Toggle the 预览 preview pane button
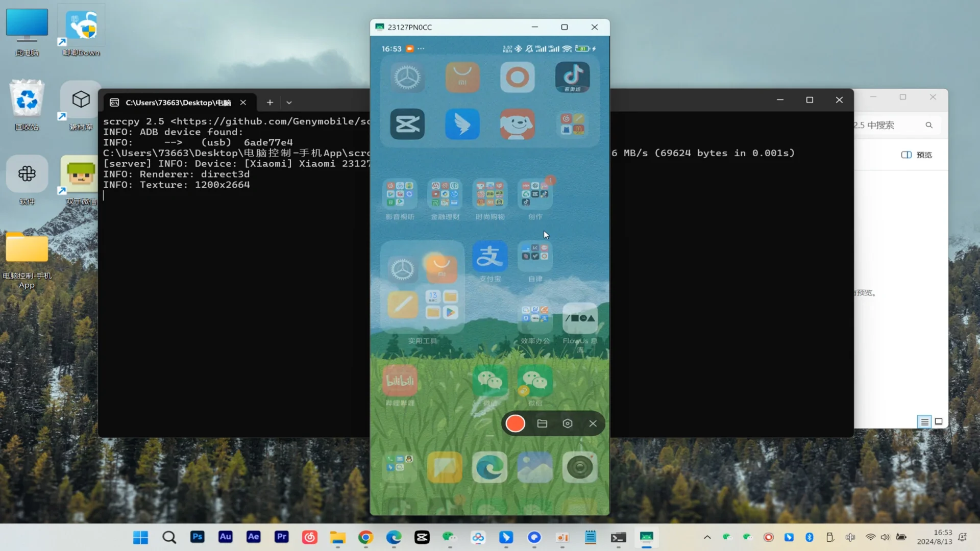The width and height of the screenshot is (980, 551). pyautogui.click(x=917, y=155)
